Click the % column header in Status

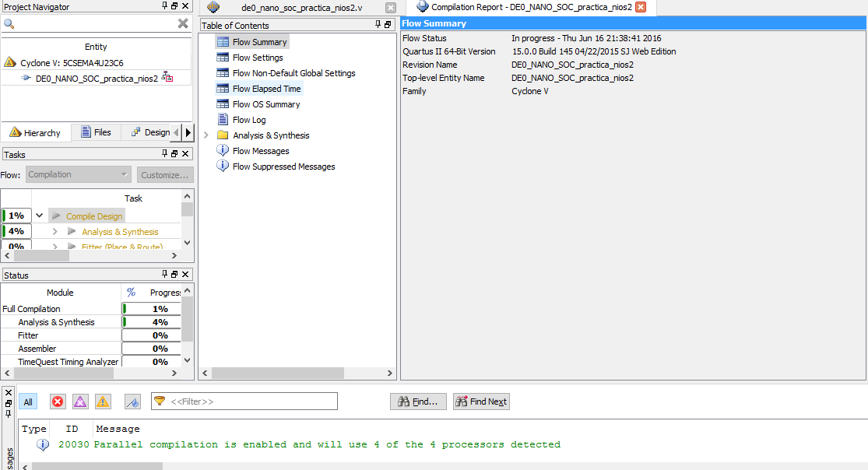point(132,293)
